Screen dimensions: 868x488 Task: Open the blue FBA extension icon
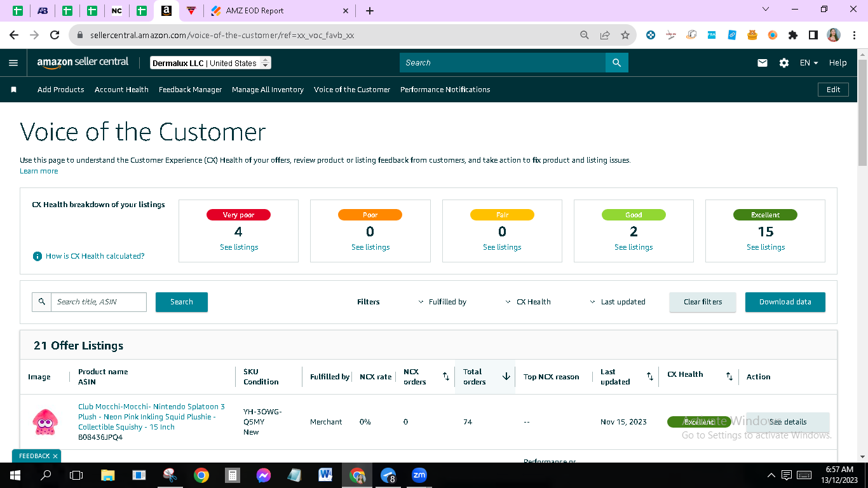pos(712,36)
